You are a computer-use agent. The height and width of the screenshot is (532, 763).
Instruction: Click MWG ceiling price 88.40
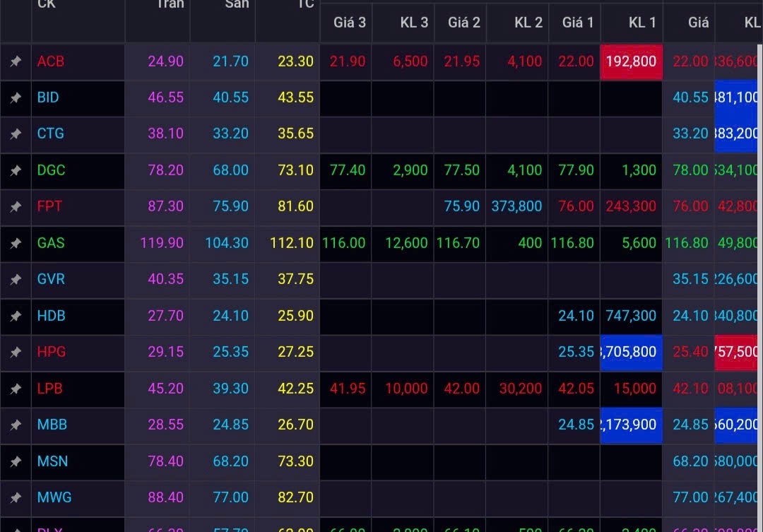165,497
